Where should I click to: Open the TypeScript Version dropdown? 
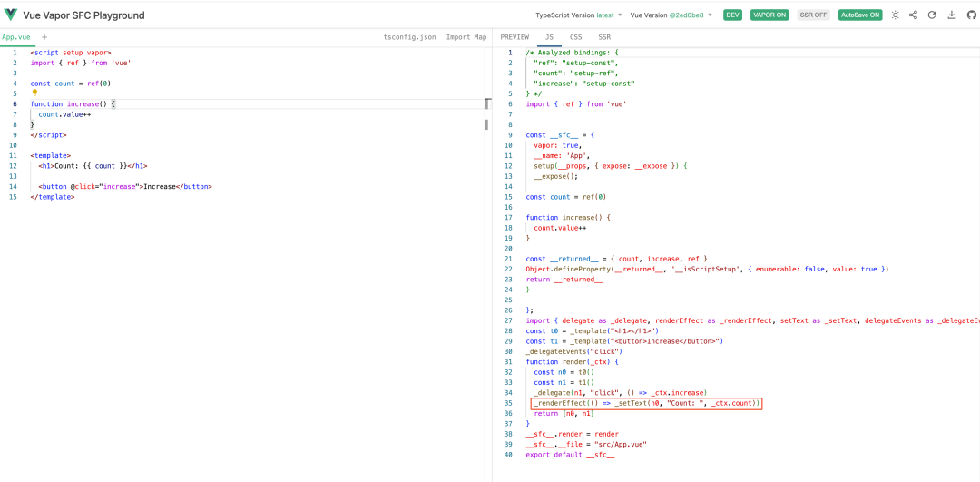tap(579, 15)
